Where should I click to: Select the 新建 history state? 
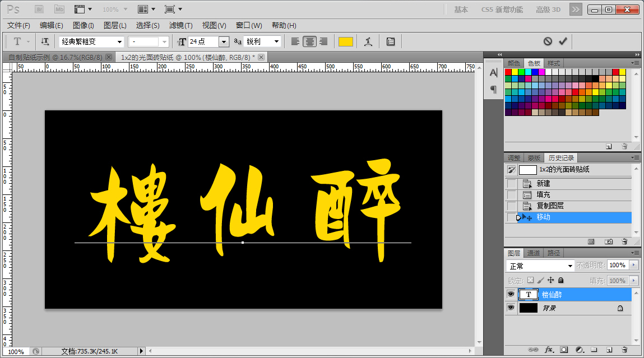click(x=568, y=183)
